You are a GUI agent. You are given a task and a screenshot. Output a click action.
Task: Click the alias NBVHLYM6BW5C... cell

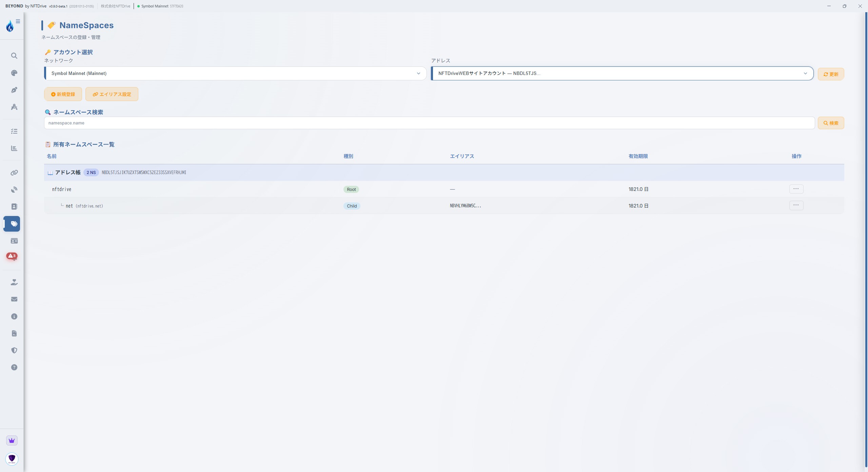pos(465,206)
